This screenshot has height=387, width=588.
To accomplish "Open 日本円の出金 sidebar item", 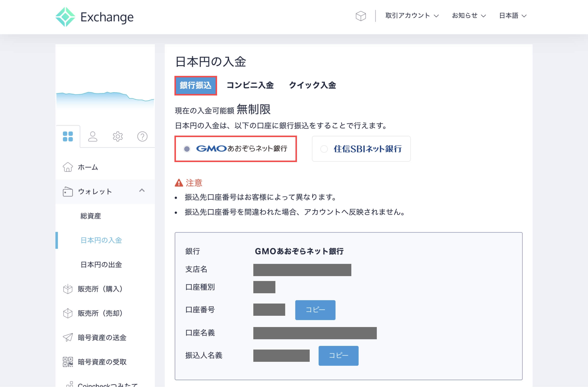I will click(x=101, y=265).
